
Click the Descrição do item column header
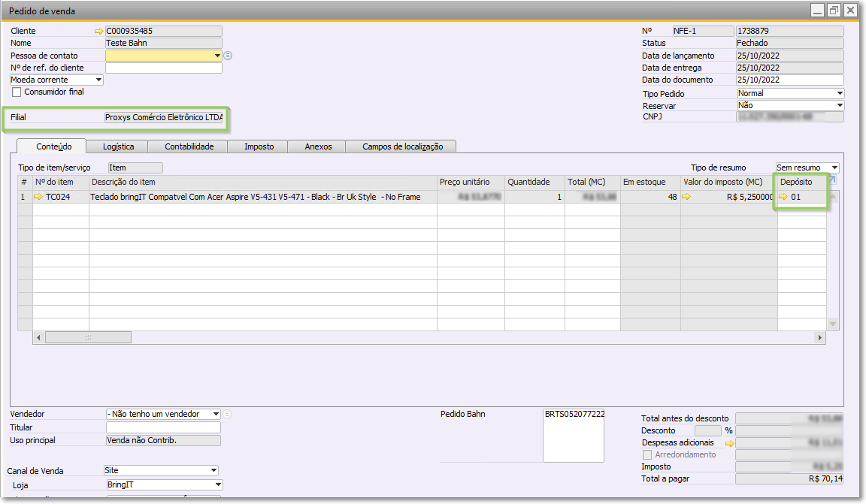coord(263,183)
